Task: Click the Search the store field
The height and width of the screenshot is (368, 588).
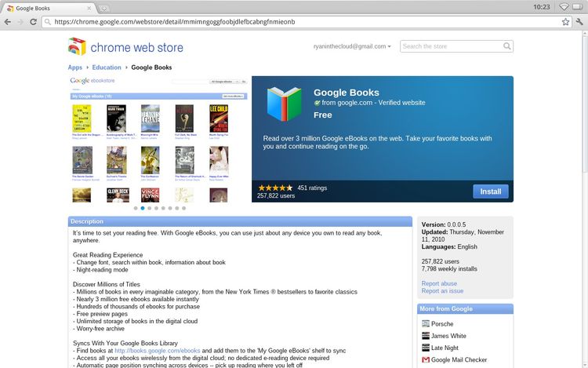Action: click(456, 47)
